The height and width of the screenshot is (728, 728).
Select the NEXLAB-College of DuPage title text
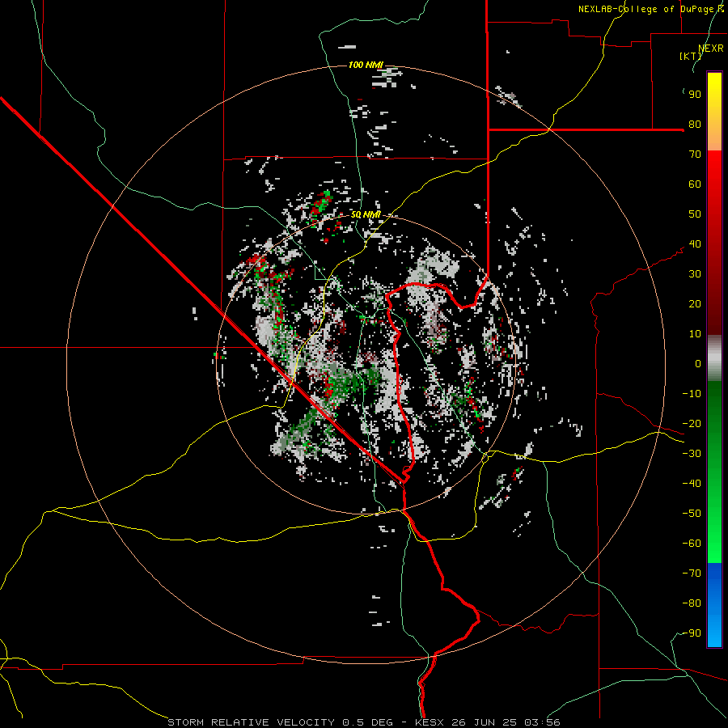tap(645, 9)
